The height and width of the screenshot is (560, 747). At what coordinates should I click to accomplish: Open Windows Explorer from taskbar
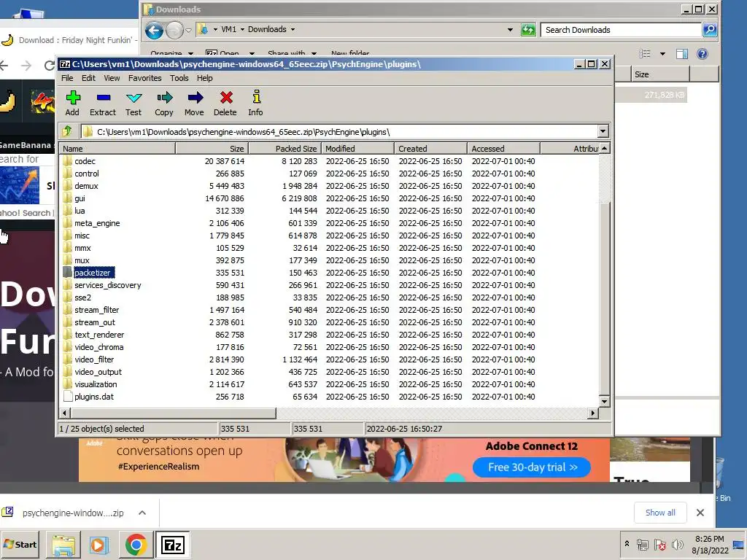coord(63,545)
